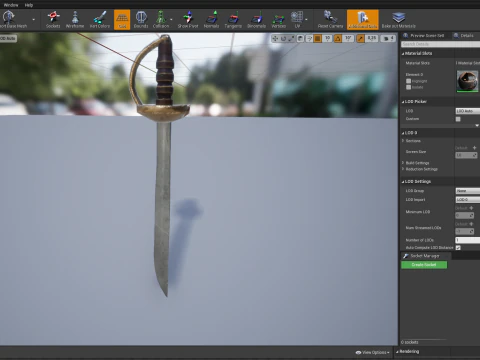
Task: Focus the Search Details field
Action: (x=440, y=44)
